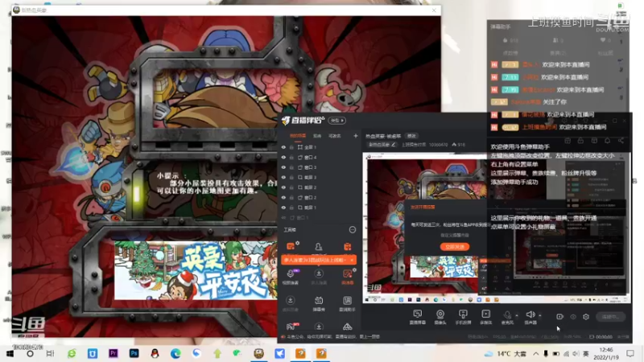Screen dimensions: 644x362
Task: Click the announcement text in status bar
Action: pyautogui.click(x=333, y=336)
